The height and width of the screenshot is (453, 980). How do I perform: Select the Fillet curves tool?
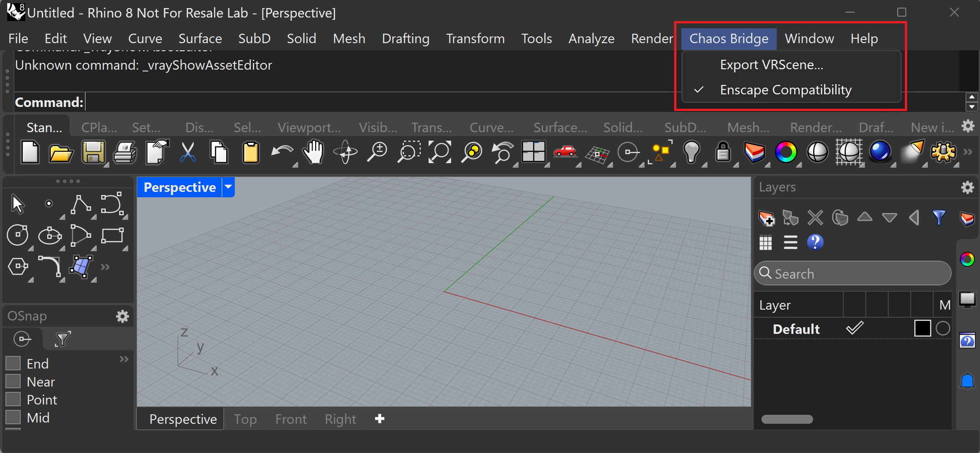[x=49, y=267]
